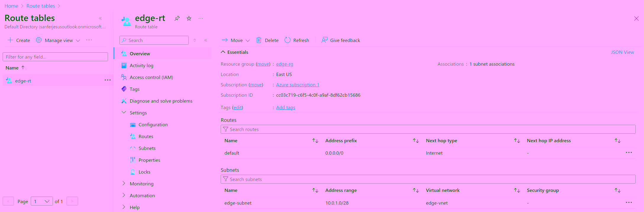The image size is (644, 212).
Task: Click the Create plus icon
Action: click(x=10, y=40)
